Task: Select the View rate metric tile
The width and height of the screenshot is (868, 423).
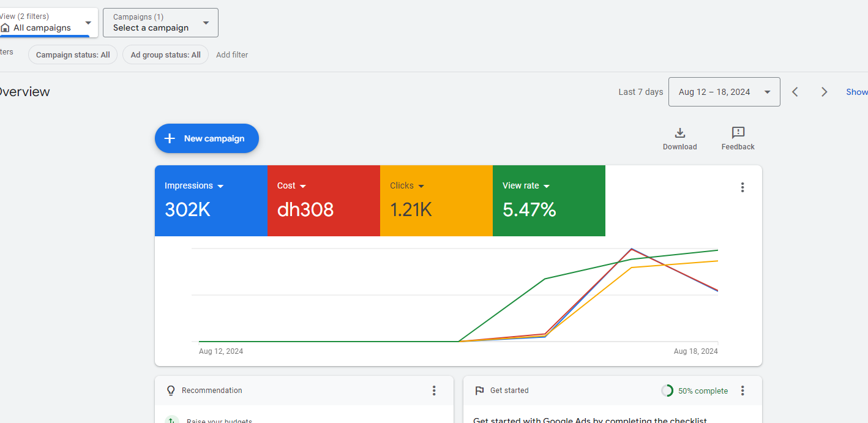Action: pyautogui.click(x=548, y=201)
